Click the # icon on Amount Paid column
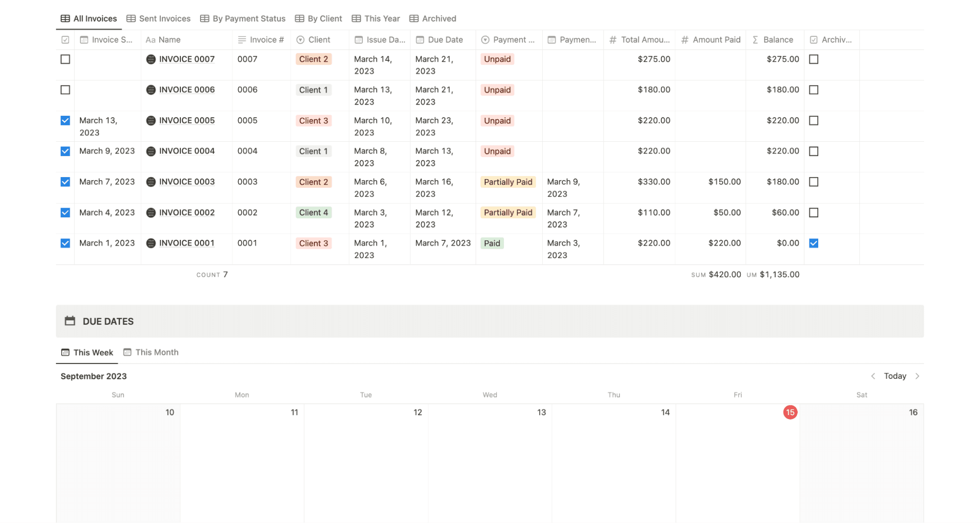 click(685, 40)
